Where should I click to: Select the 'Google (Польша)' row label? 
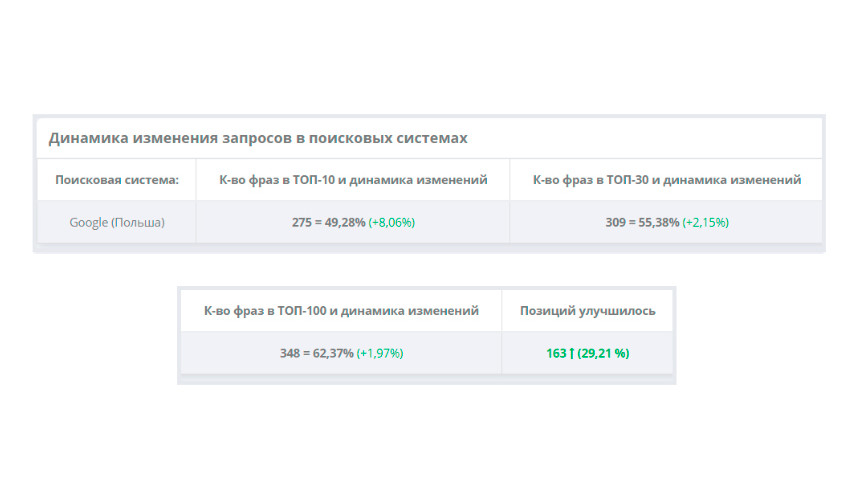point(117,223)
